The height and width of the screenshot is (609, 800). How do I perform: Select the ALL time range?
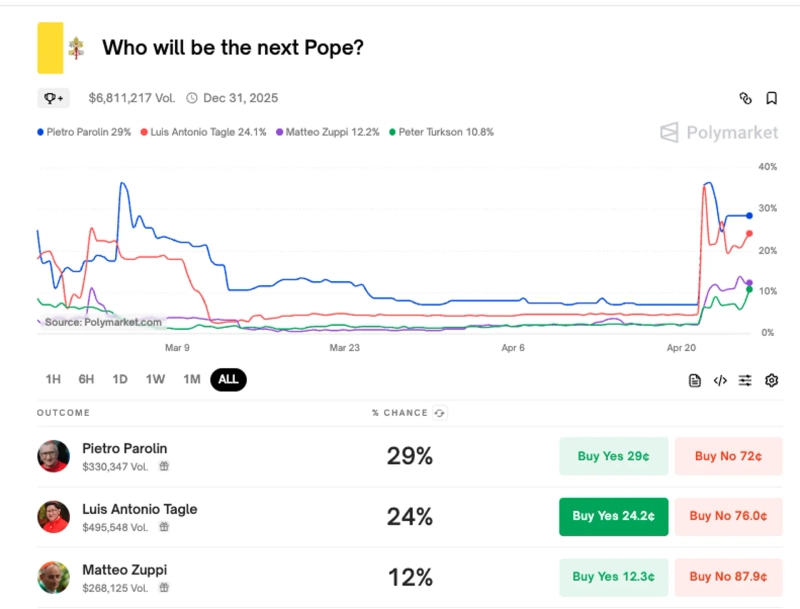(228, 379)
